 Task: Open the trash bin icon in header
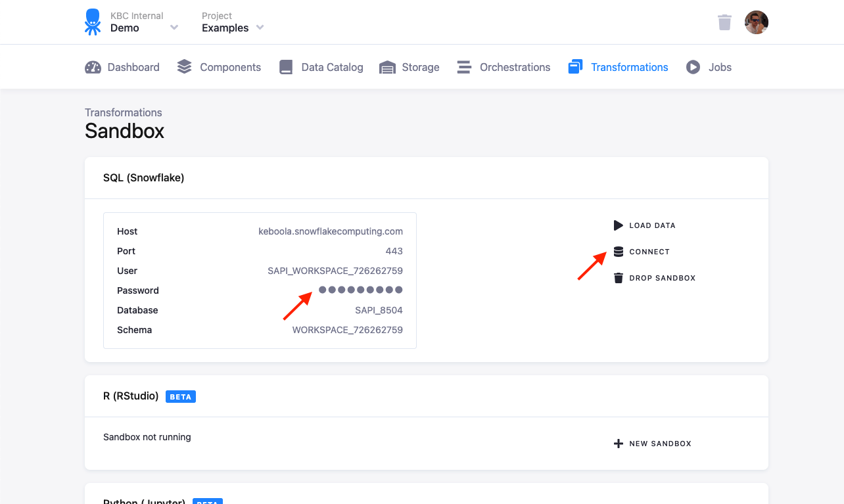click(724, 22)
